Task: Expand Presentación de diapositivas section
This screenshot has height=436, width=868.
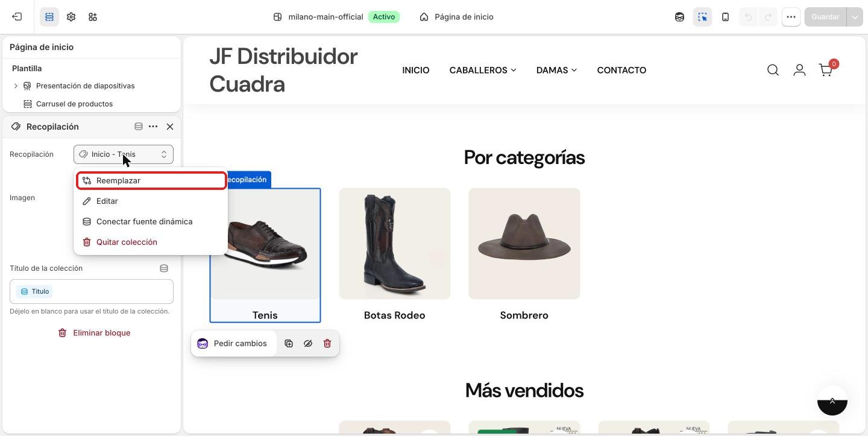Action: pos(16,86)
